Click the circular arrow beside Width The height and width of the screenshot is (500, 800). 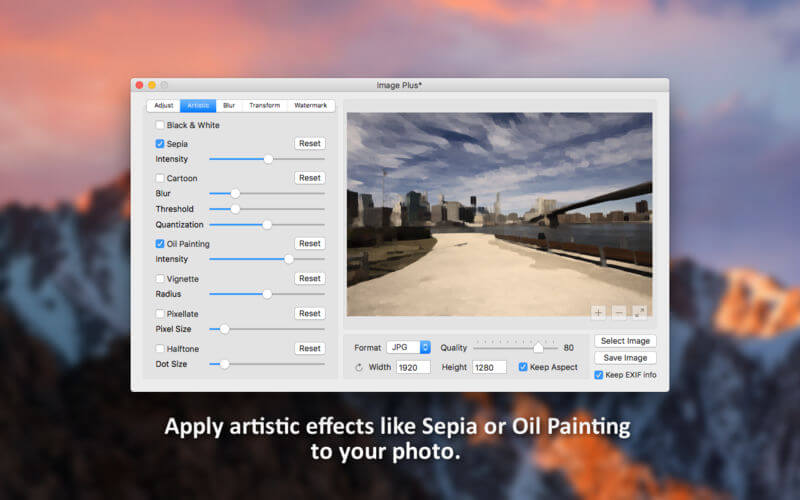pos(359,367)
